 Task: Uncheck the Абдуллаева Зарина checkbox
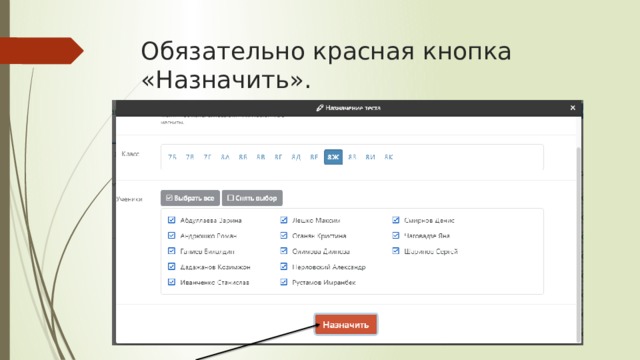coord(171,220)
